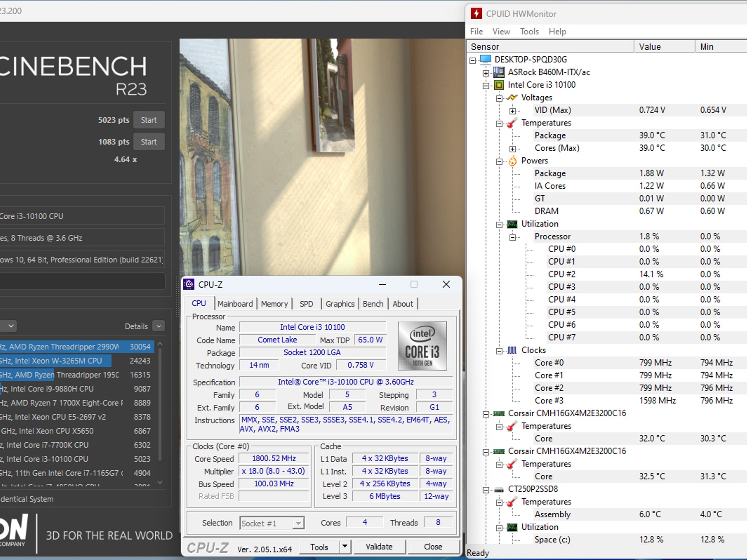
Task: Open the Tools dropdown arrow in CPU-Z
Action: (x=345, y=547)
